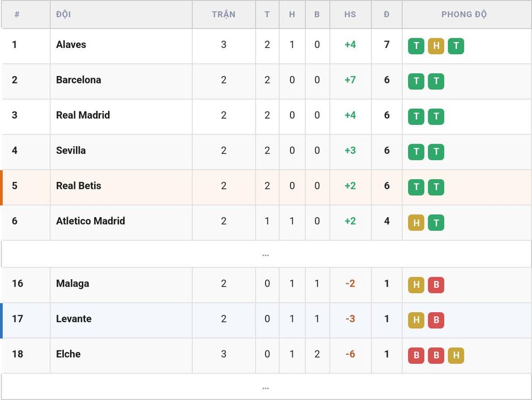
Task: Expand hidden rows below Atletico Madrid
Action: 265,254
